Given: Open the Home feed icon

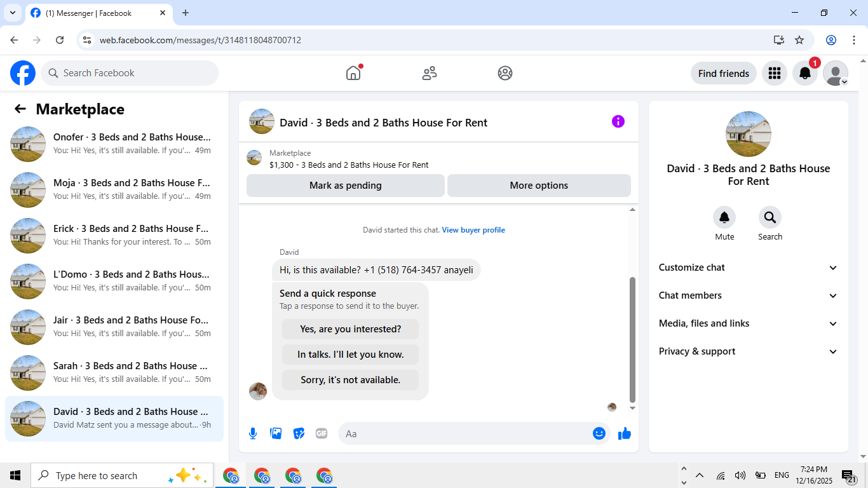Looking at the screenshot, I should point(353,73).
